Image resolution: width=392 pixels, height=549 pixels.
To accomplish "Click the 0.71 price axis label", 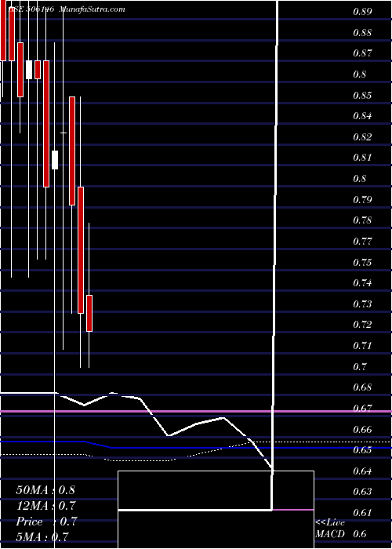I will pyautogui.click(x=362, y=346).
